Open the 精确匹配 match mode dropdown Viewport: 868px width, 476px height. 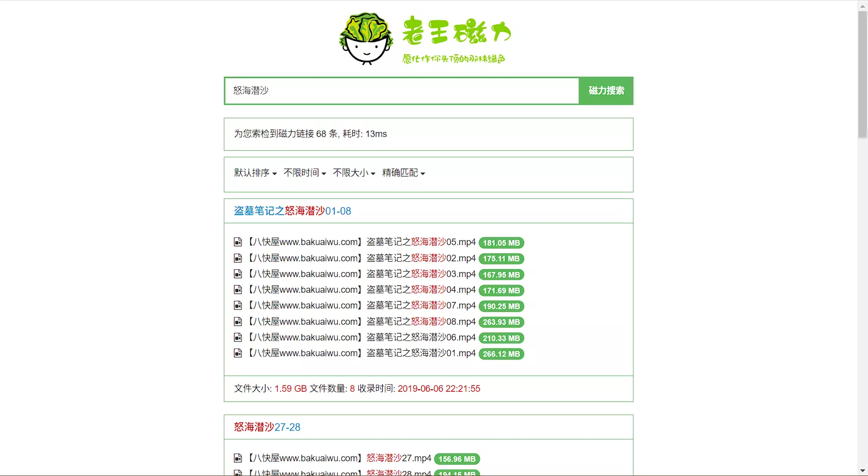click(x=404, y=173)
